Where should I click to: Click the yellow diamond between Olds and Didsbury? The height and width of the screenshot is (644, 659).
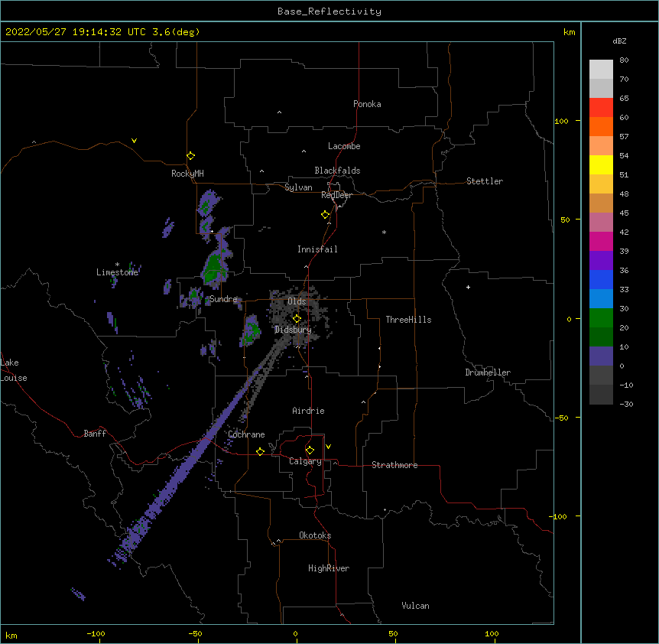pyautogui.click(x=297, y=318)
